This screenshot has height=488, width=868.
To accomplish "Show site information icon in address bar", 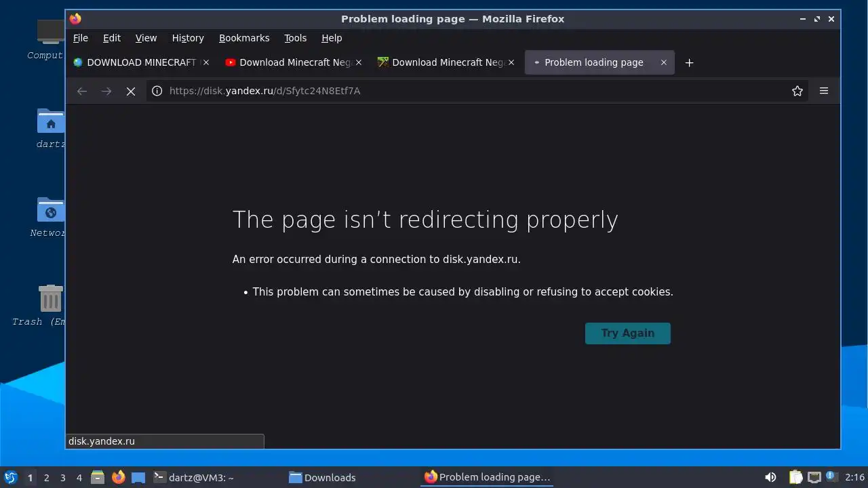I will (157, 91).
